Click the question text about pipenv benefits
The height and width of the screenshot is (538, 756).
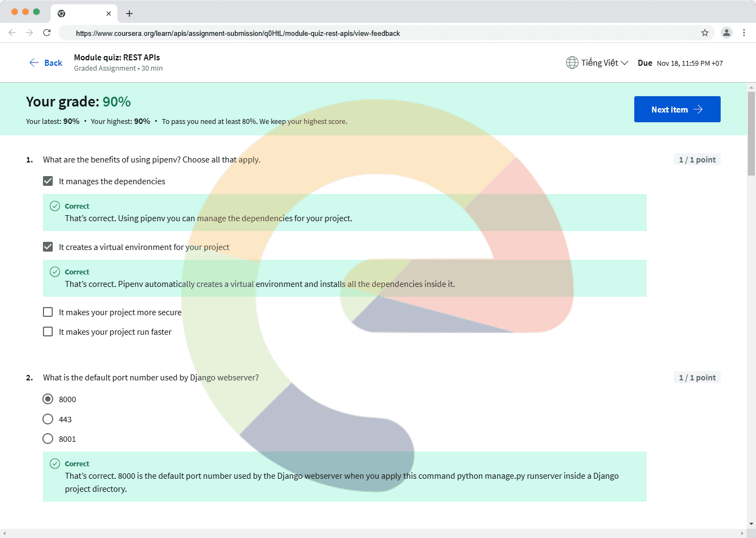point(152,160)
